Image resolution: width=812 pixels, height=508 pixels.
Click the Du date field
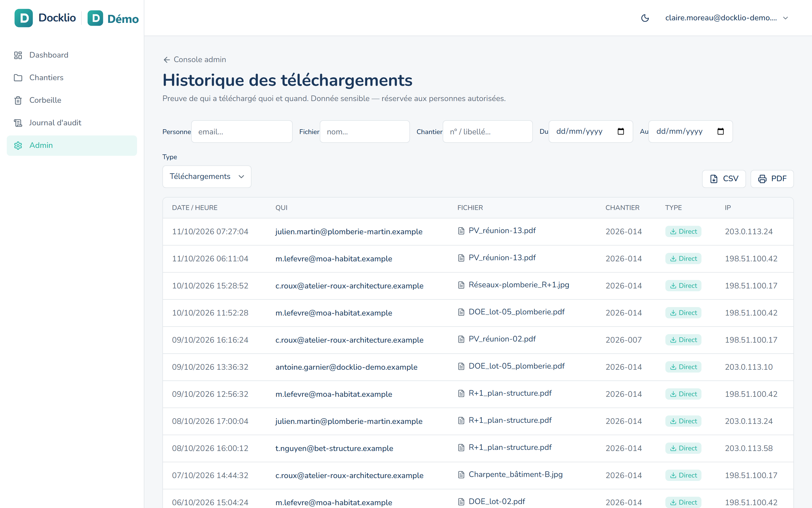(x=591, y=131)
